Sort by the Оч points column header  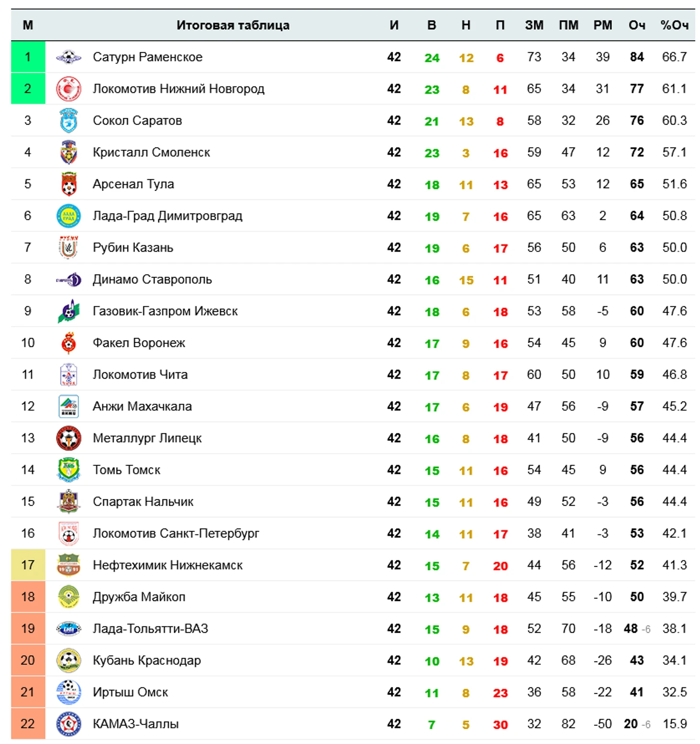637,25
